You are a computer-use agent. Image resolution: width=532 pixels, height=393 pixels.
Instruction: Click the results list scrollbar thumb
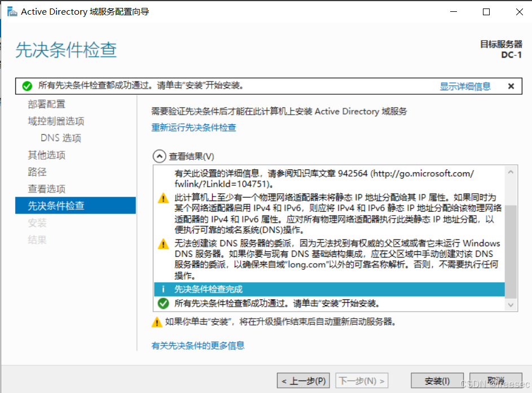pyautogui.click(x=511, y=252)
